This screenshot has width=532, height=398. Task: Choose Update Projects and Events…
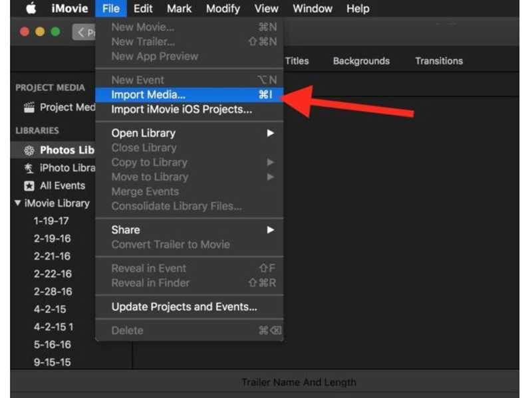(190, 307)
